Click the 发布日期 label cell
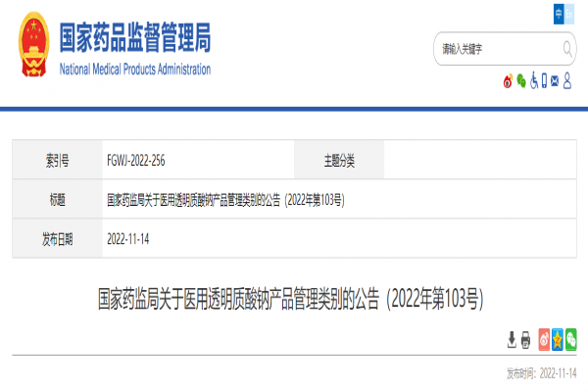 [58, 238]
